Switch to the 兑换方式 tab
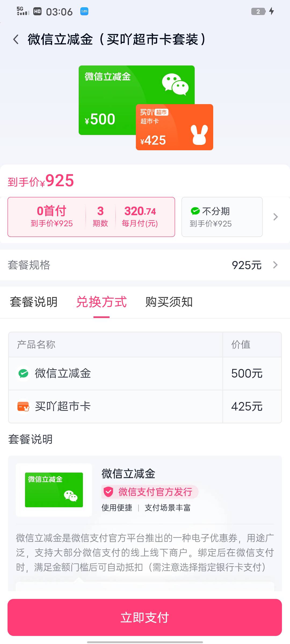Image resolution: width=290 pixels, height=644 pixels. point(102,302)
